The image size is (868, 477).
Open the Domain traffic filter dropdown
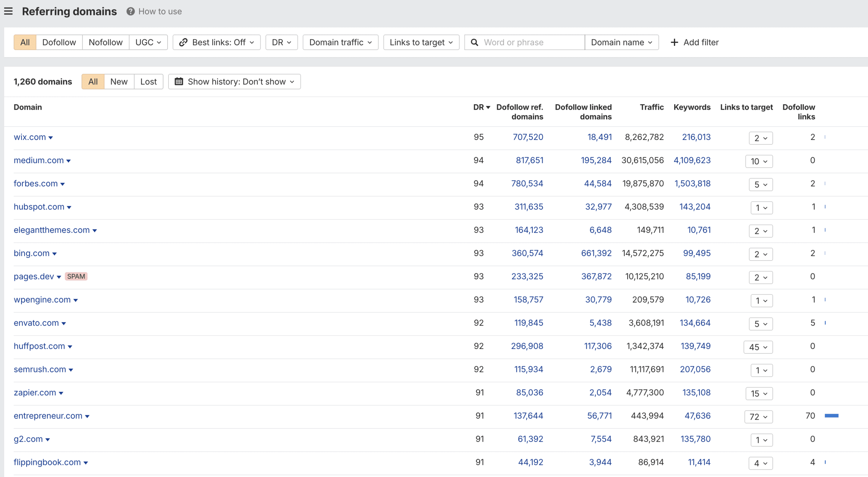pyautogui.click(x=340, y=42)
